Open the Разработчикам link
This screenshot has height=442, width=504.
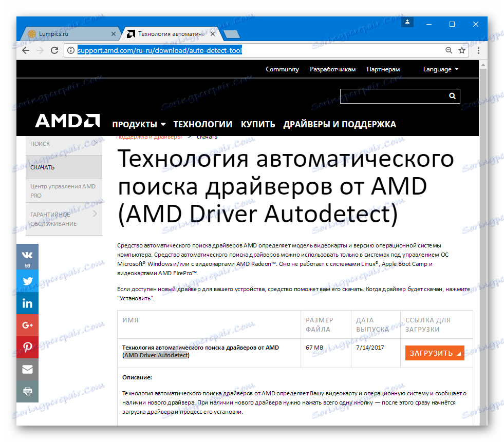pyautogui.click(x=333, y=69)
